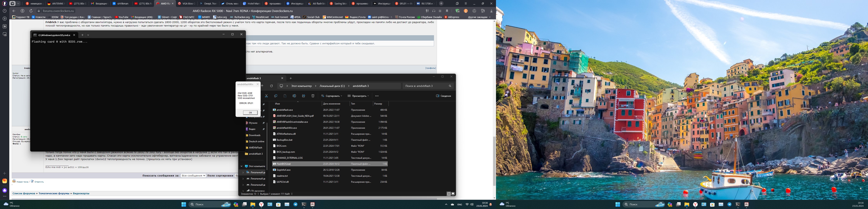Click the Delete trash icon in Explorer toolbar
Image resolution: width=868 pixels, height=209 pixels.
pos(313,96)
